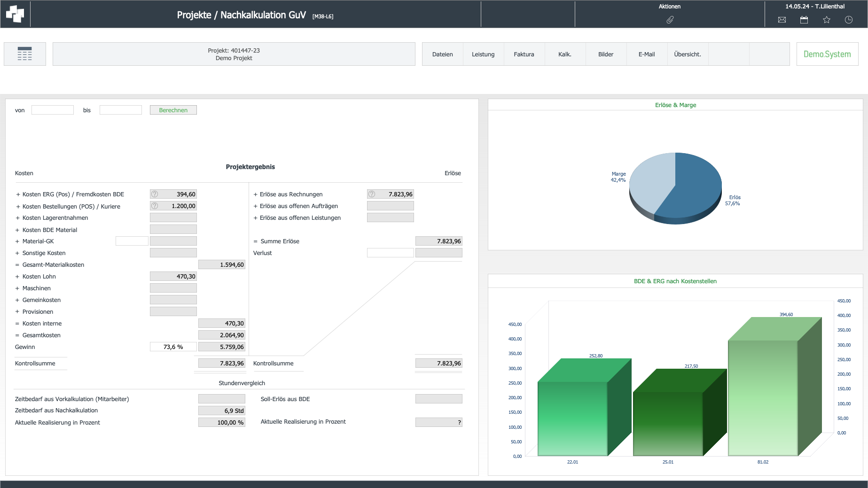This screenshot has height=488, width=868.
Task: Open the calendar icon in header
Action: click(x=804, y=20)
